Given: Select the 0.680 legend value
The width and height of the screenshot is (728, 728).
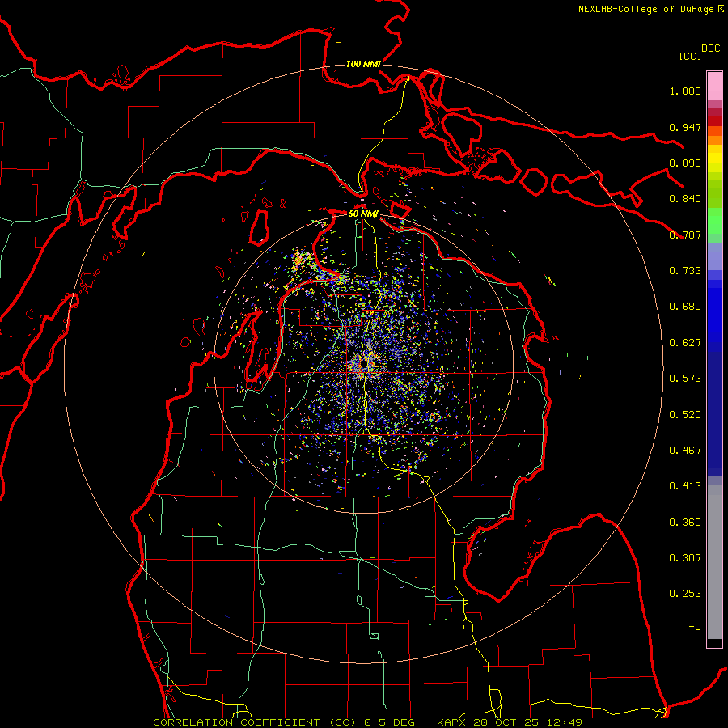Looking at the screenshot, I should [x=685, y=307].
